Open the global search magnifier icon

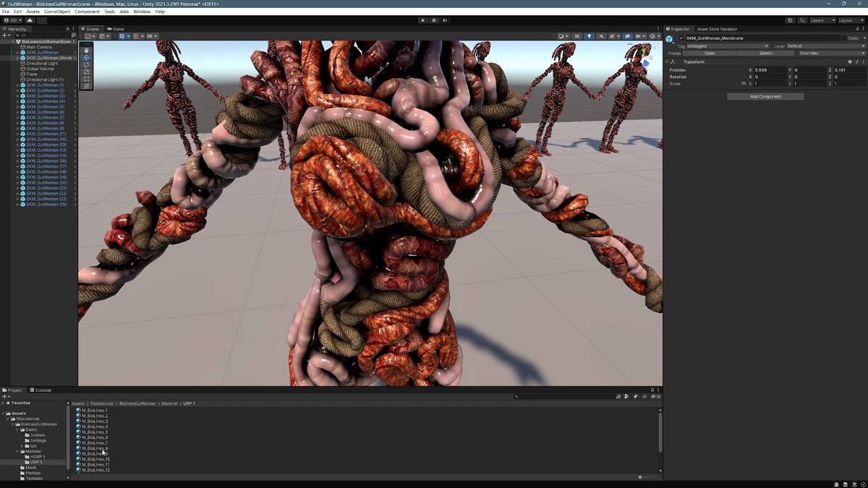click(802, 20)
